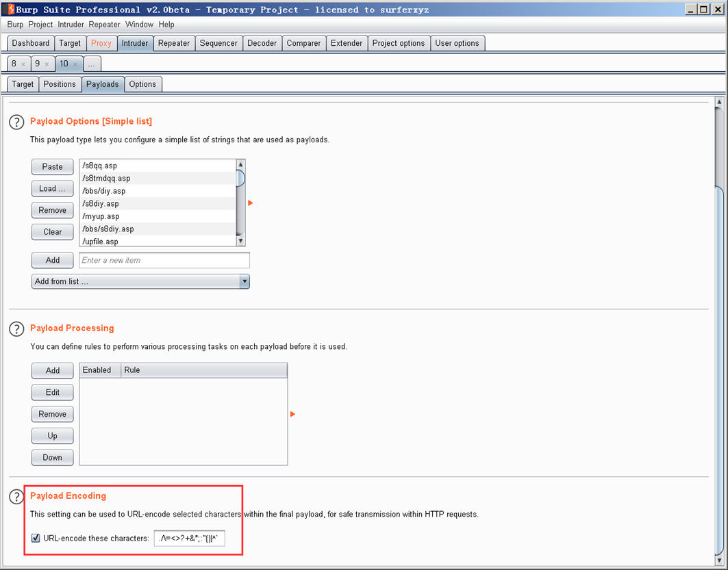Screen dimensions: 728x570
Task: Click payload list scrollbar down arrow
Action: [x=240, y=241]
